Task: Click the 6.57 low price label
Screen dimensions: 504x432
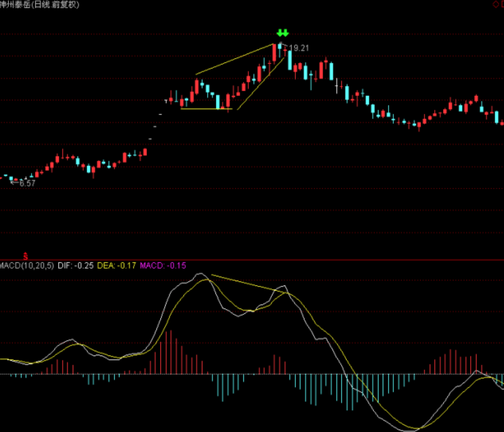Action: [x=27, y=183]
